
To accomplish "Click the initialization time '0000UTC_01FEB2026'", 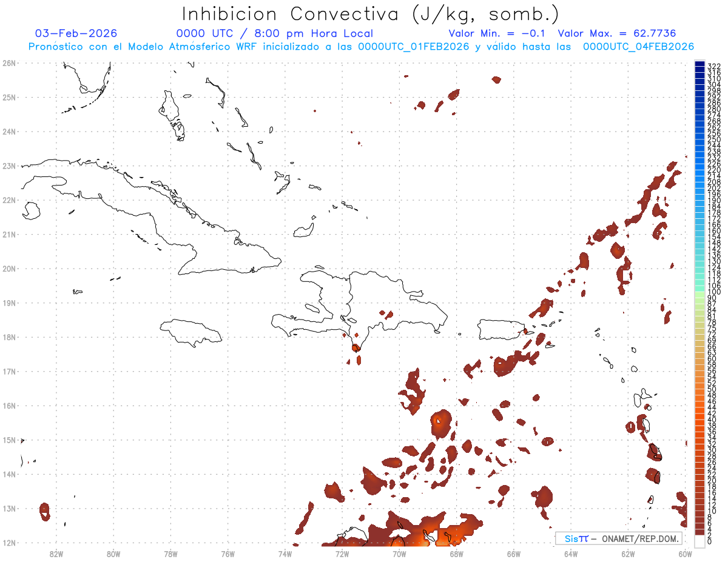I will tap(414, 47).
